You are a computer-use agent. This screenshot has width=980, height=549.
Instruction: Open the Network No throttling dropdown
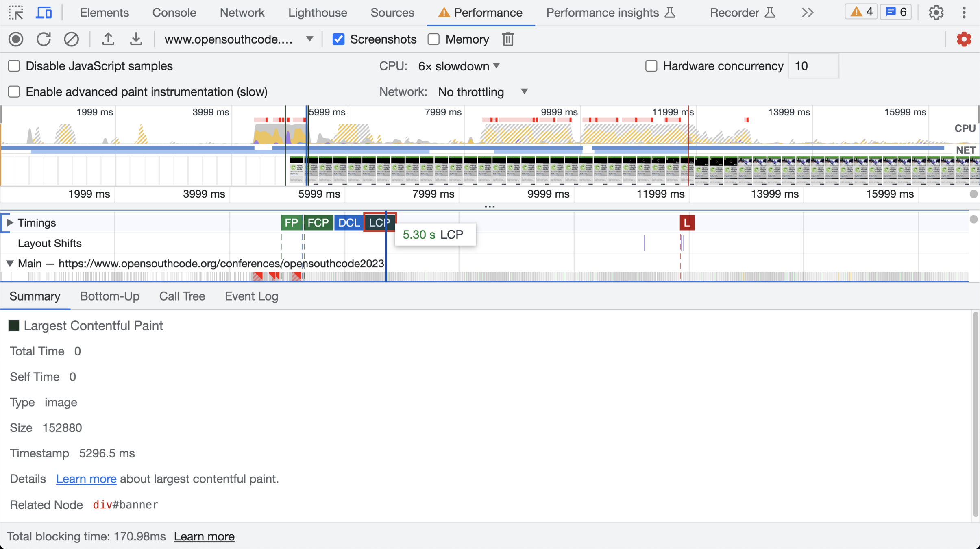[483, 92]
